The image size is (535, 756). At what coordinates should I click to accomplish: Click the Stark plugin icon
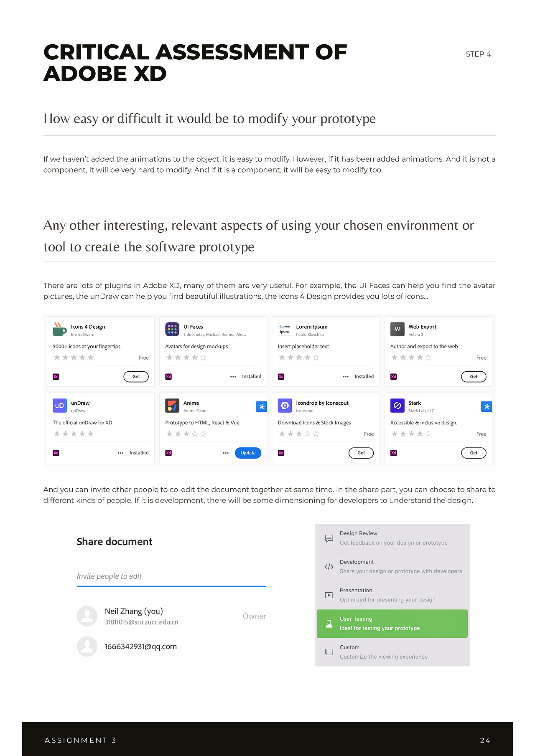click(x=397, y=406)
